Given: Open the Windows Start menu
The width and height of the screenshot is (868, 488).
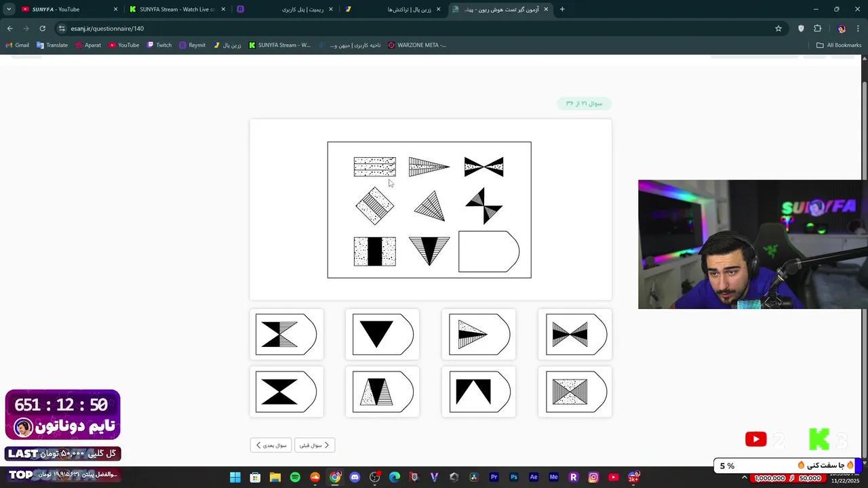Looking at the screenshot, I should [x=235, y=477].
